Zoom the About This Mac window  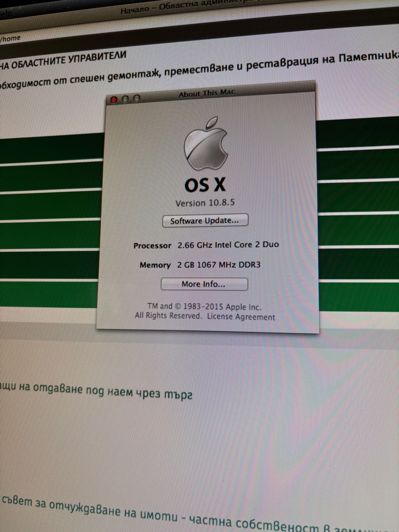[x=137, y=98]
